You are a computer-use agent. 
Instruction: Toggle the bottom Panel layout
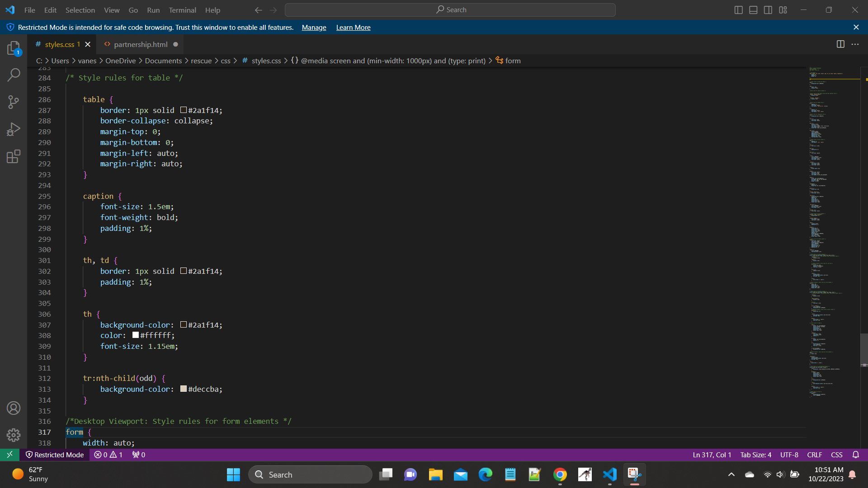(753, 10)
